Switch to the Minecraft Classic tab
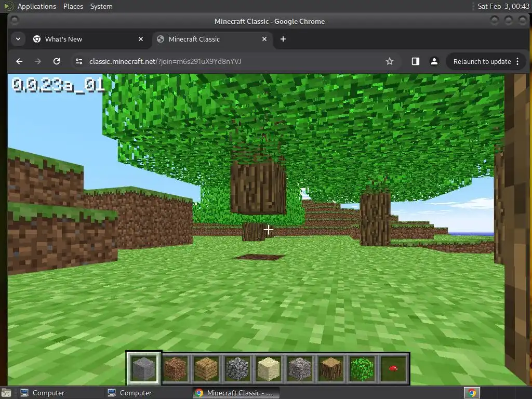This screenshot has height=399, width=532. point(212,39)
